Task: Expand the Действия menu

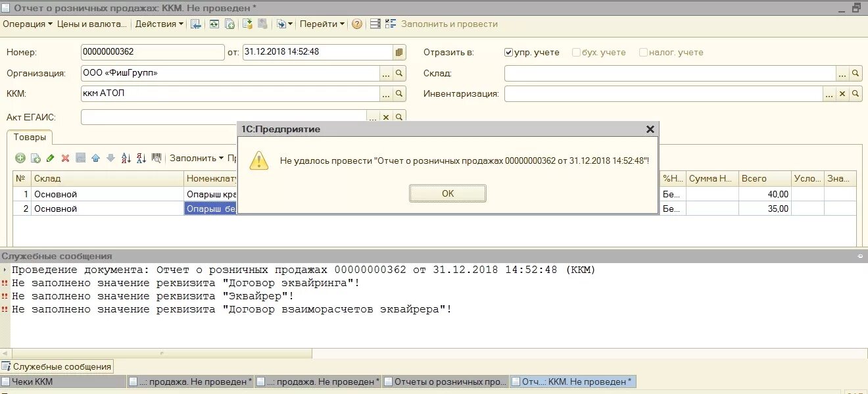Action: 160,24
